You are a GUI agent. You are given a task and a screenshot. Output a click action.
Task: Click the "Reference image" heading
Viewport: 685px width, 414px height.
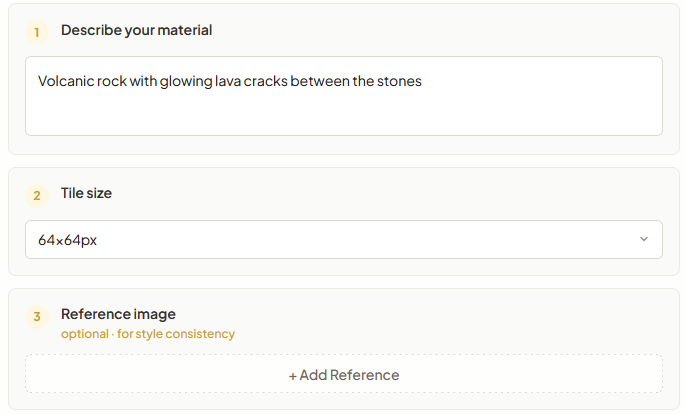118,314
